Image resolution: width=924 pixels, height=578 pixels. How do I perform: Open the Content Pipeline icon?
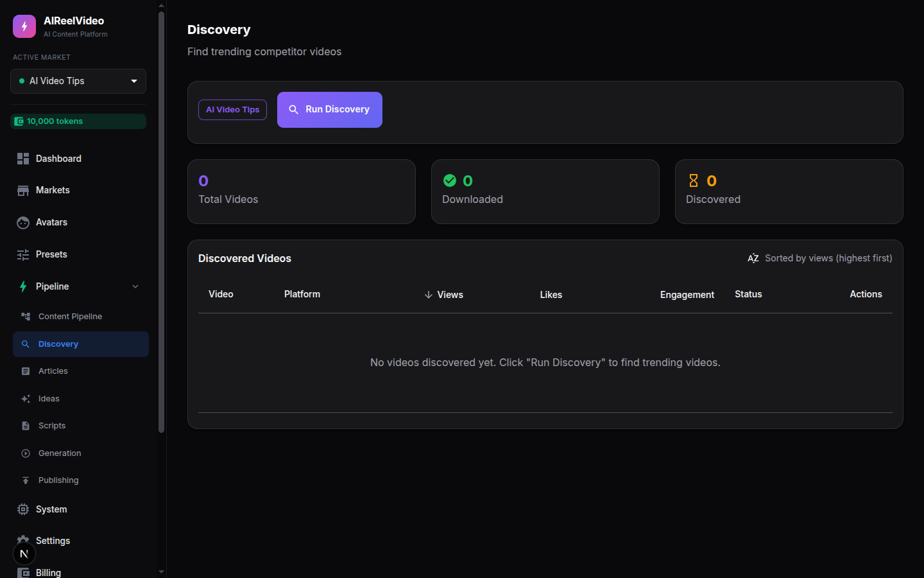(26, 316)
